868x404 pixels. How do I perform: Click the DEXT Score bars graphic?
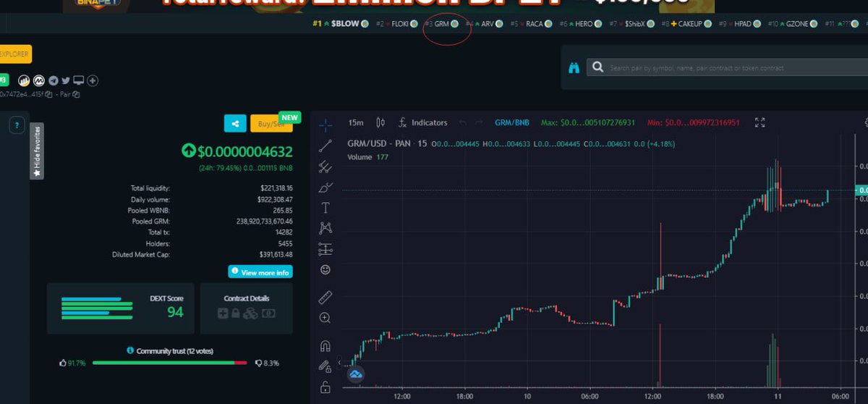click(x=96, y=308)
